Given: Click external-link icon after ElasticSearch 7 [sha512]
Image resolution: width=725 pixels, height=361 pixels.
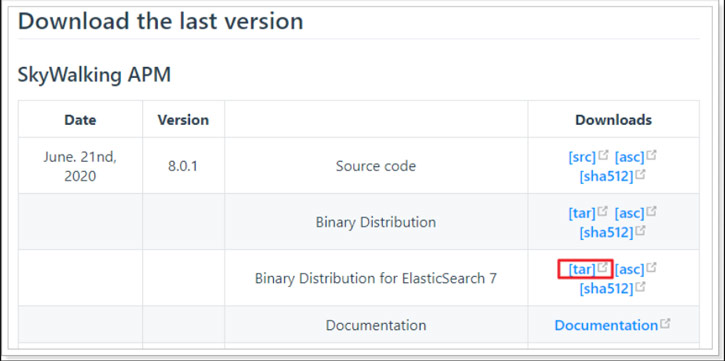Looking at the screenshot, I should [640, 287].
